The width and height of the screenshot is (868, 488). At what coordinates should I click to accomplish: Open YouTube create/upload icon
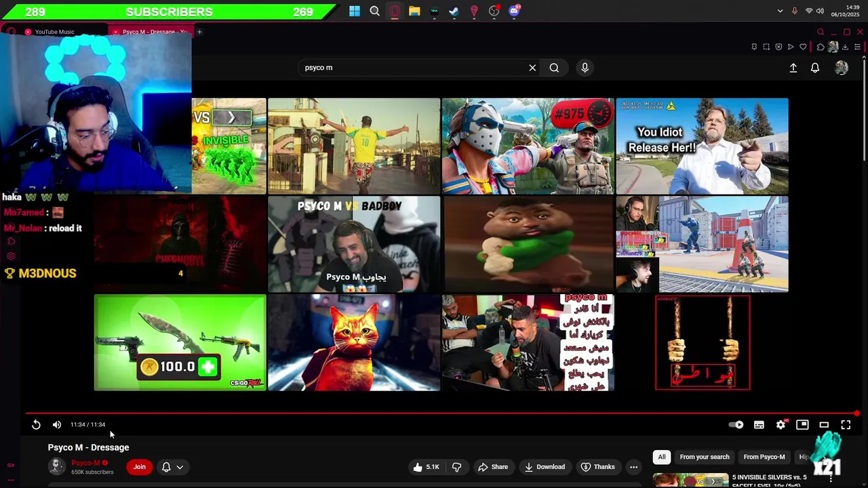coord(793,68)
